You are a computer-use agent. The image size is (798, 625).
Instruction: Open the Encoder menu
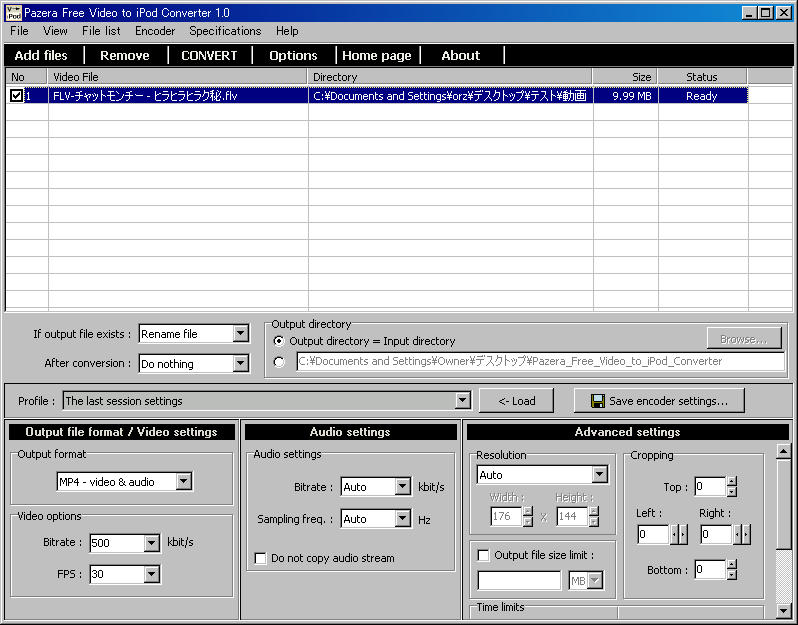155,31
